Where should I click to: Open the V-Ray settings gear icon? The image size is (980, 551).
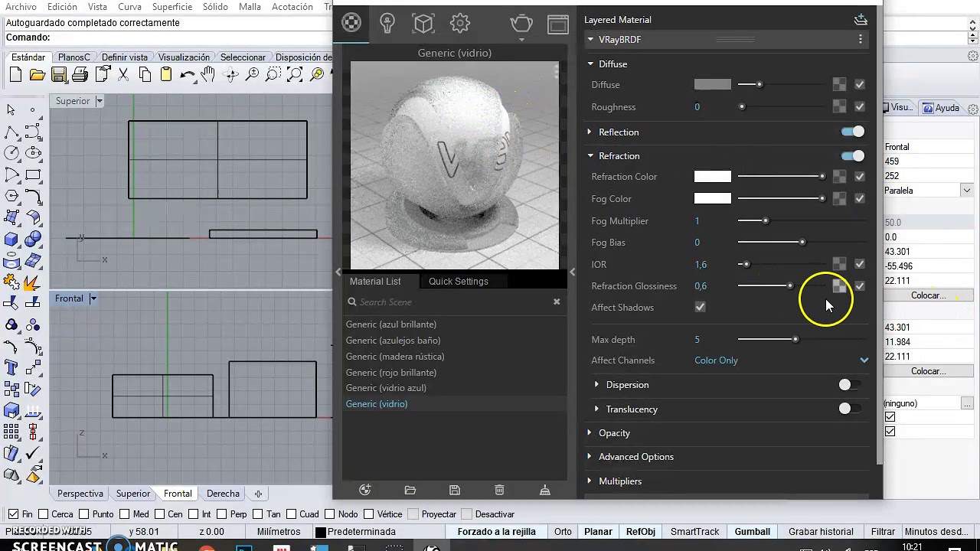[x=460, y=23]
